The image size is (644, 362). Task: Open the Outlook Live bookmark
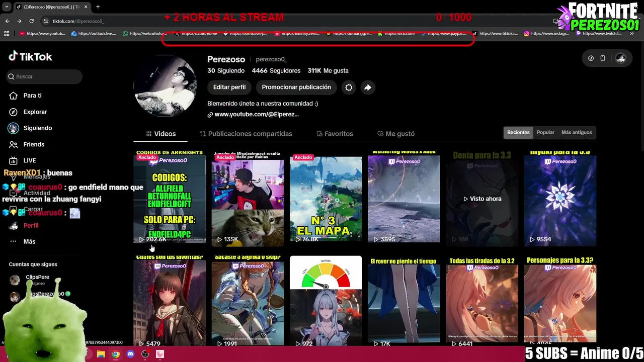point(94,34)
